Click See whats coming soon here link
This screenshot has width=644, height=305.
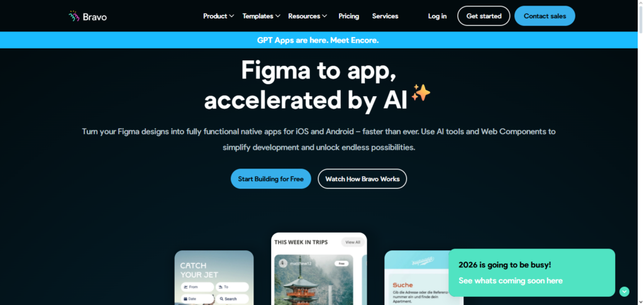[x=511, y=280]
